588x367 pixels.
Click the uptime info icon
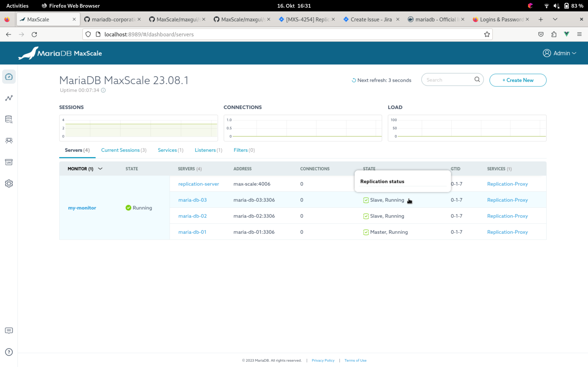103,90
